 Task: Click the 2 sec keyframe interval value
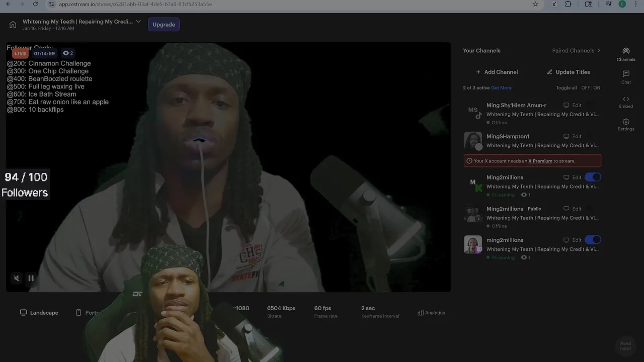pos(368,308)
